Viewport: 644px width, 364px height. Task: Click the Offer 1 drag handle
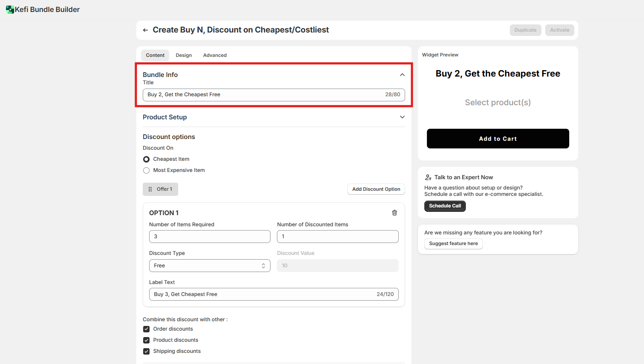pos(150,189)
